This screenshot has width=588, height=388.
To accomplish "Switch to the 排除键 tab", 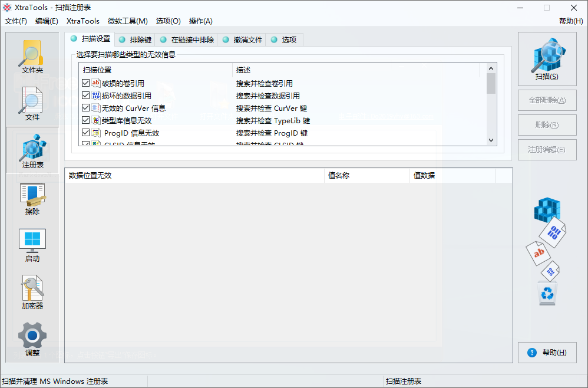I will pyautogui.click(x=139, y=40).
